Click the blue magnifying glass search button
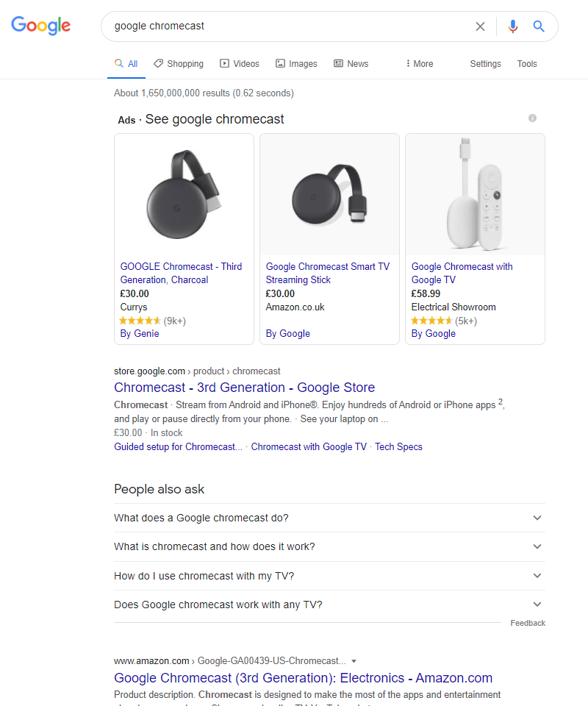Screen dimensions: 588x706 click(x=539, y=26)
